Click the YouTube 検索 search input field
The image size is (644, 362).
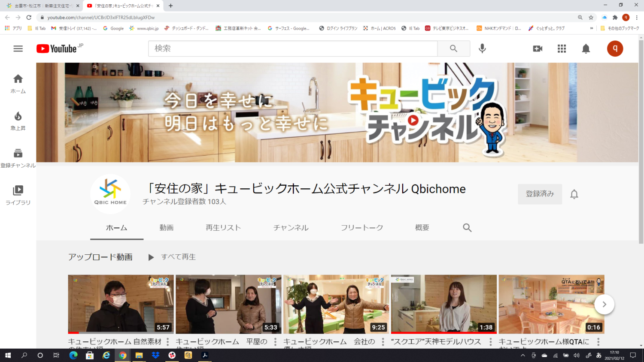click(x=293, y=48)
